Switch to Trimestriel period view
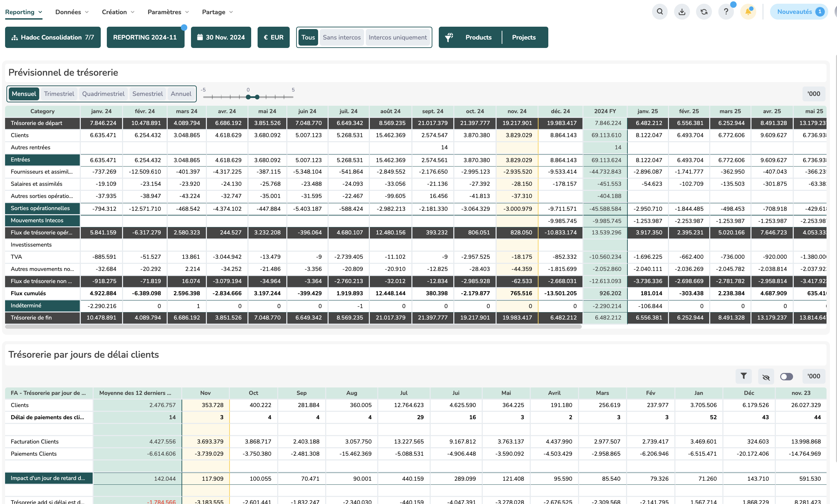 pos(59,94)
